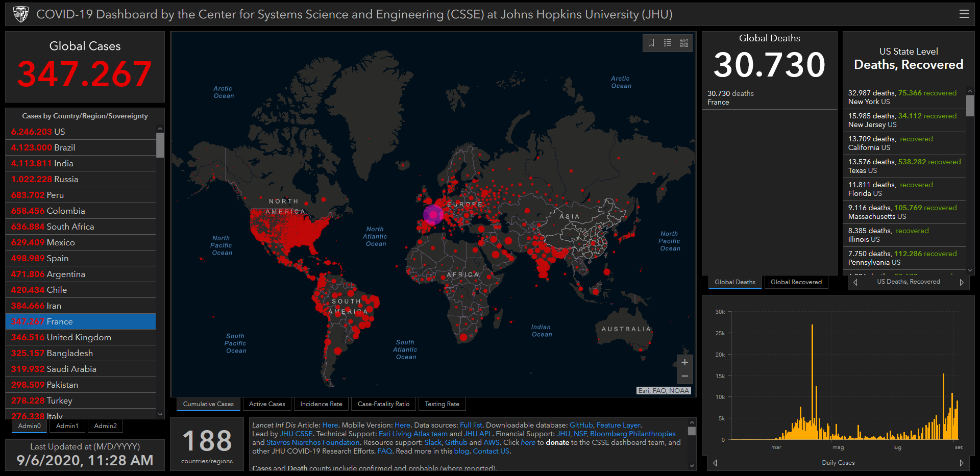Open the Feature Layer link

618,425
